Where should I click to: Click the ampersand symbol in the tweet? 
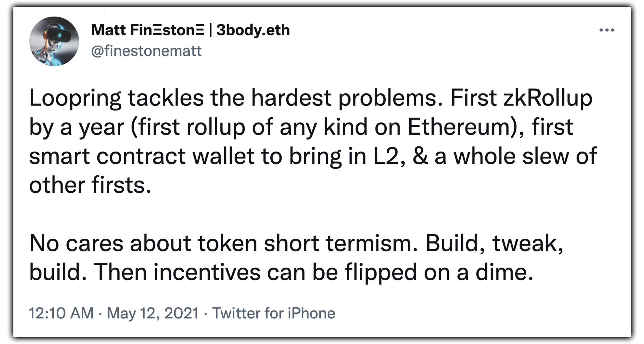click(420, 156)
